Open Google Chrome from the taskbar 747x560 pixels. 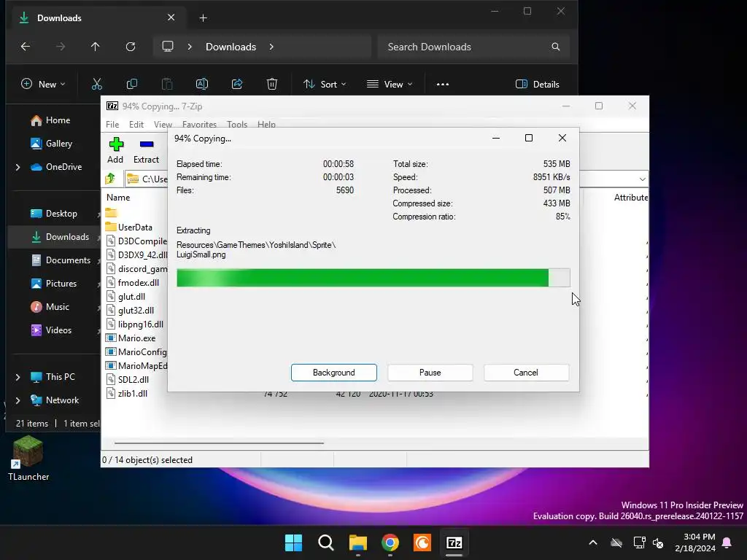[x=390, y=542]
